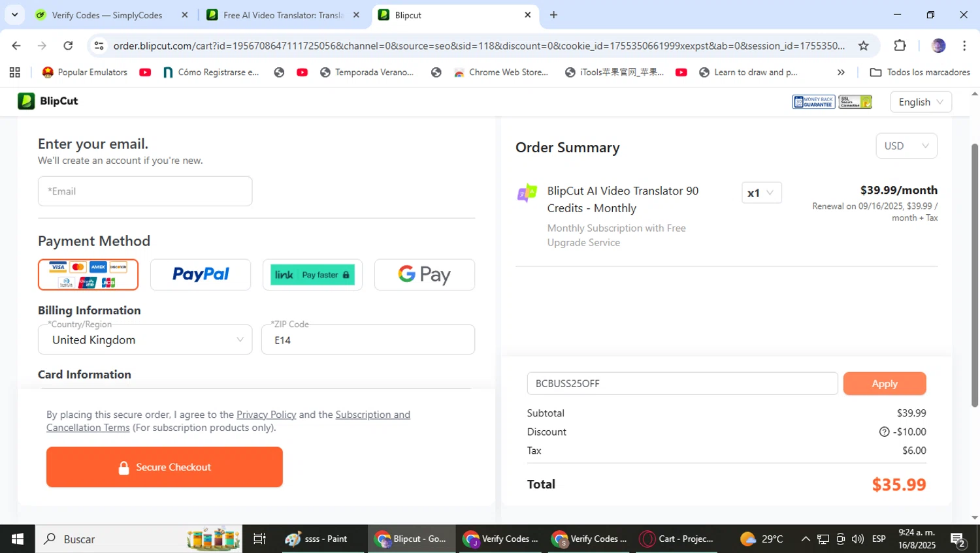This screenshot has height=553, width=980.
Task: Switch to the Free AI Video Translator tab
Action: click(x=284, y=15)
